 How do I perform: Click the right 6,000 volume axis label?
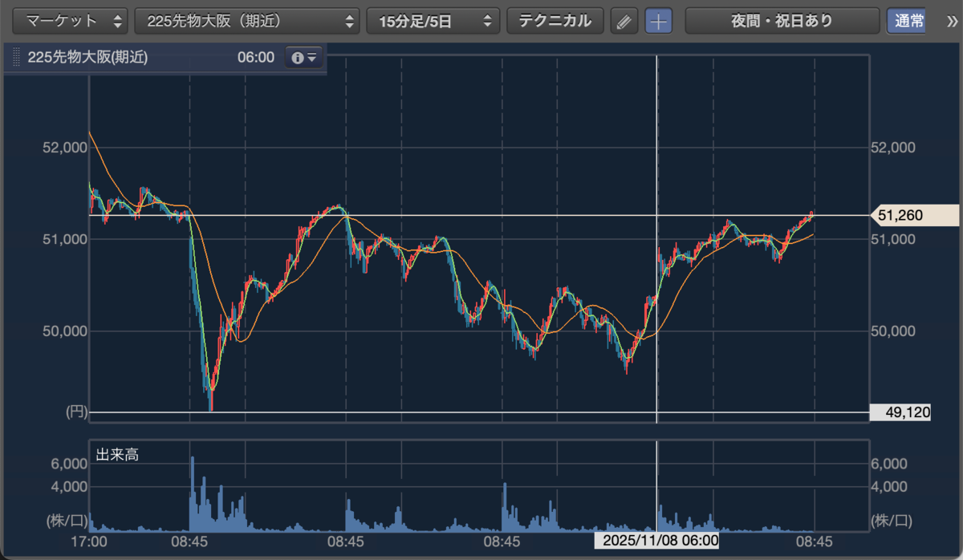(888, 464)
